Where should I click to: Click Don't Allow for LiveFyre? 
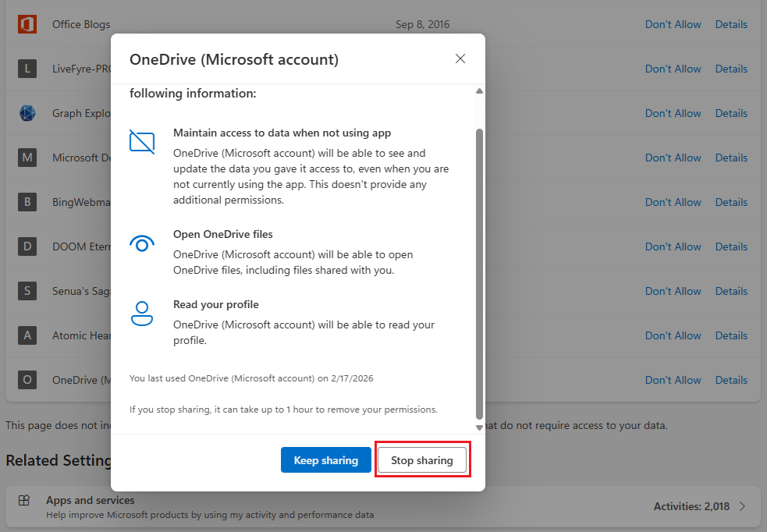[673, 69]
